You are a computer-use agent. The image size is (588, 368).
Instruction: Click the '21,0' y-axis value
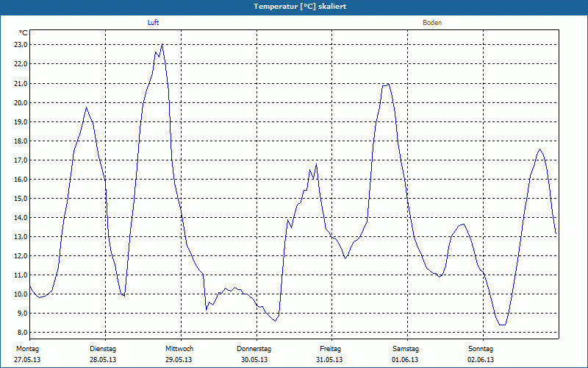click(21, 83)
